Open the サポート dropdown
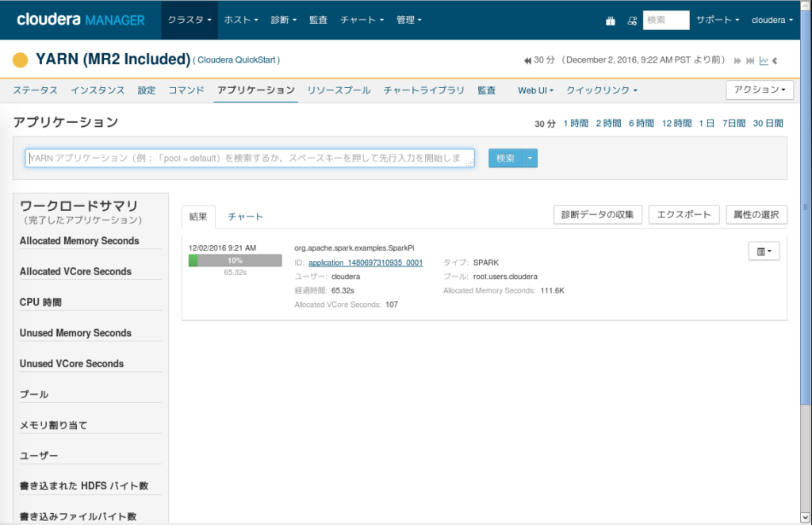 717,20
